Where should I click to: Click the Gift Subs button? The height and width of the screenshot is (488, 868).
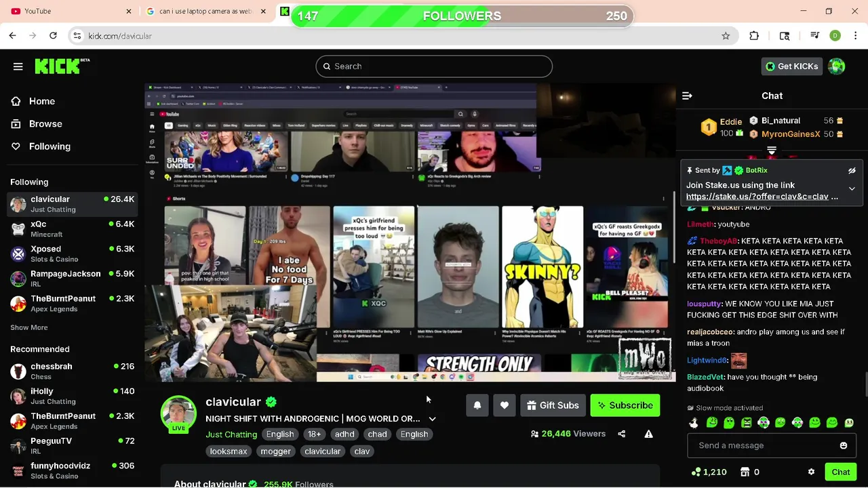553,405
